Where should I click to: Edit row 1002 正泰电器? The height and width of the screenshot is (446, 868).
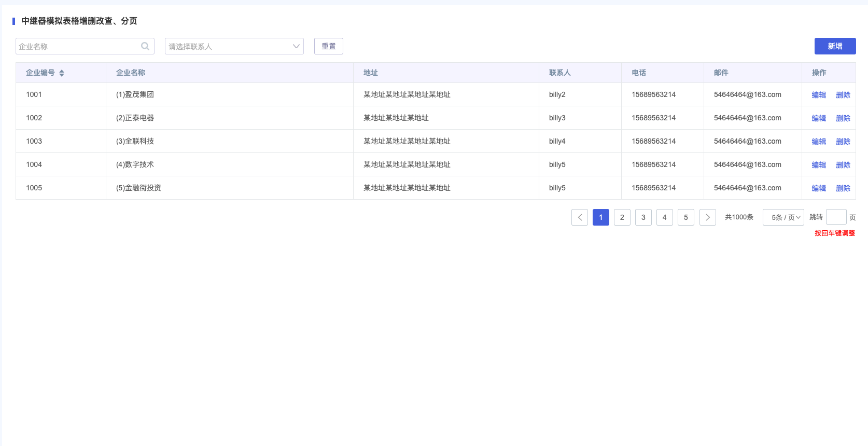[x=819, y=118]
